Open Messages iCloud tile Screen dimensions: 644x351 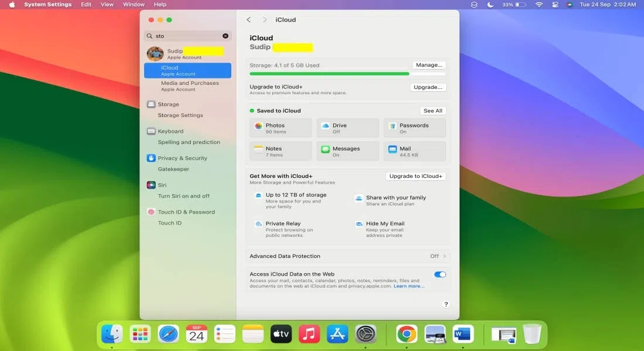(347, 151)
